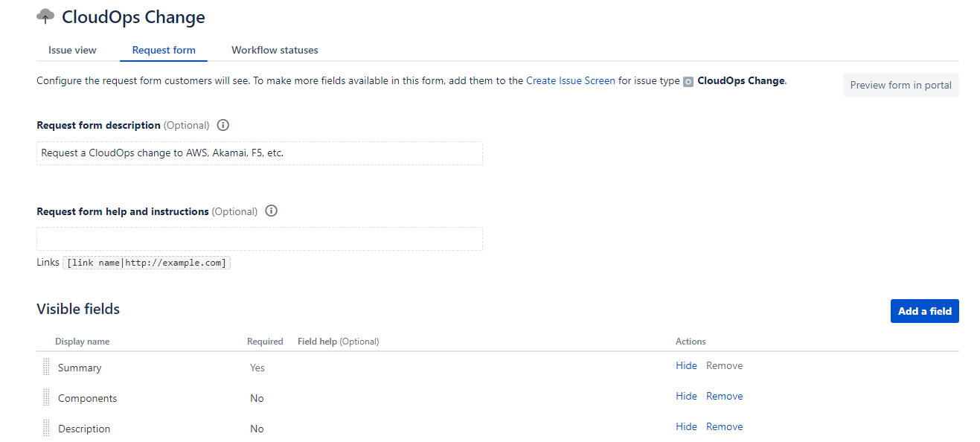
Task: Click the info icon beside help and instructions
Action: [271, 211]
